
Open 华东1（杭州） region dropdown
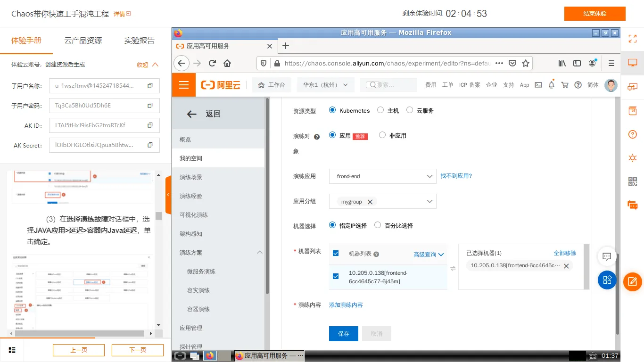(325, 85)
